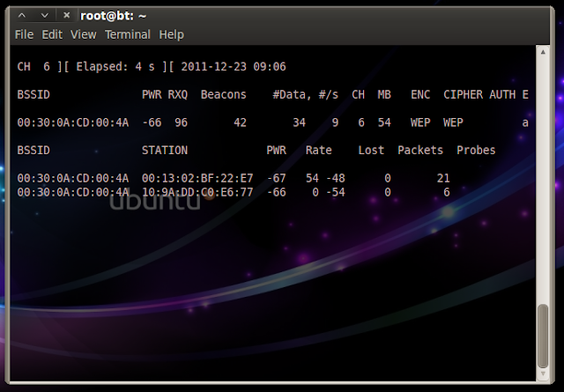564x392 pixels.
Task: Click the data count '34'
Action: point(299,122)
